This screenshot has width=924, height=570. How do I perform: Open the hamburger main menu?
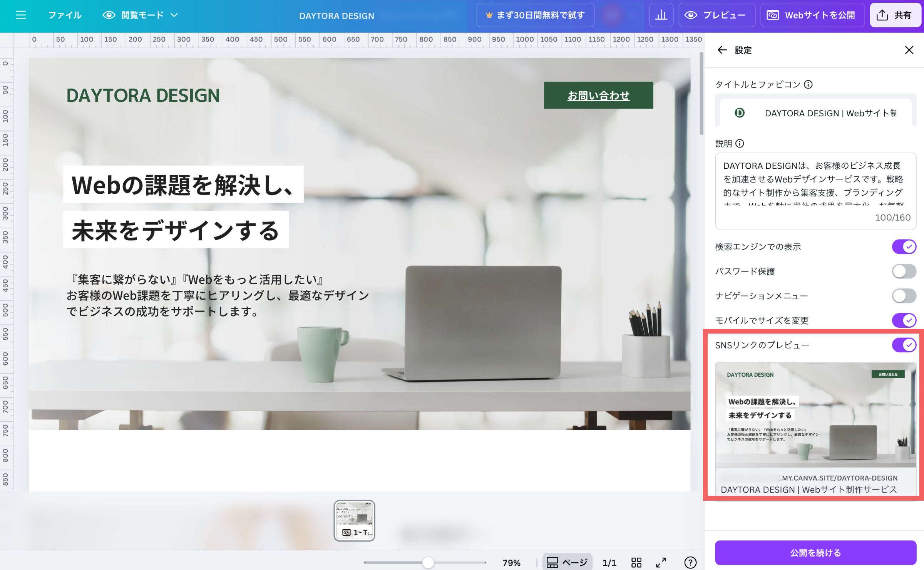tap(21, 15)
